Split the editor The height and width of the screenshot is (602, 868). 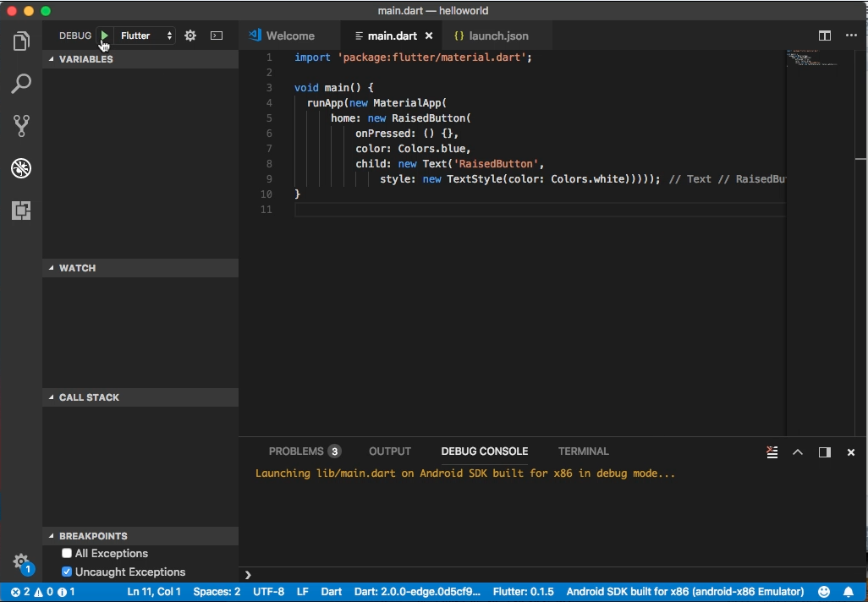point(825,36)
